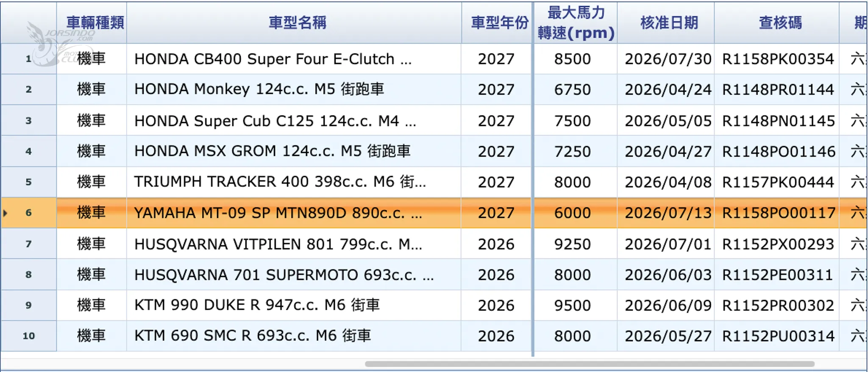The image size is (868, 372).
Task: Click the row indicator arrow on row 6
Action: [x=5, y=213]
